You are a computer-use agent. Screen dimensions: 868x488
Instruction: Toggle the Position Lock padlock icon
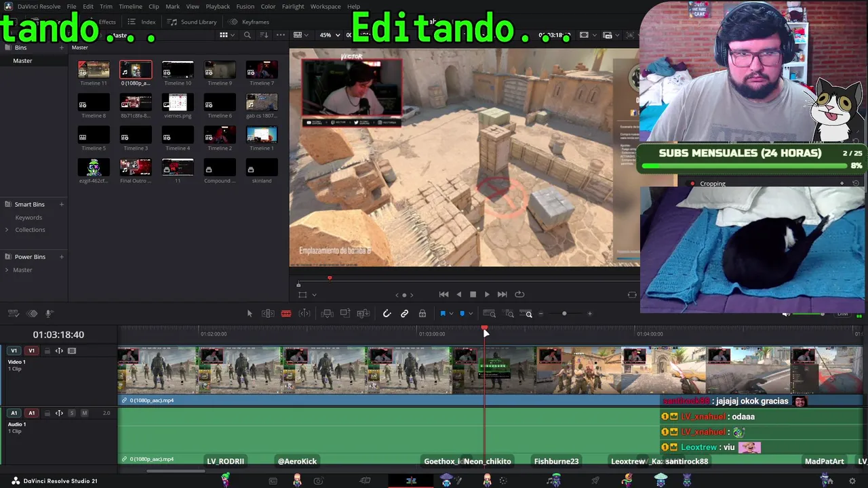tap(422, 314)
